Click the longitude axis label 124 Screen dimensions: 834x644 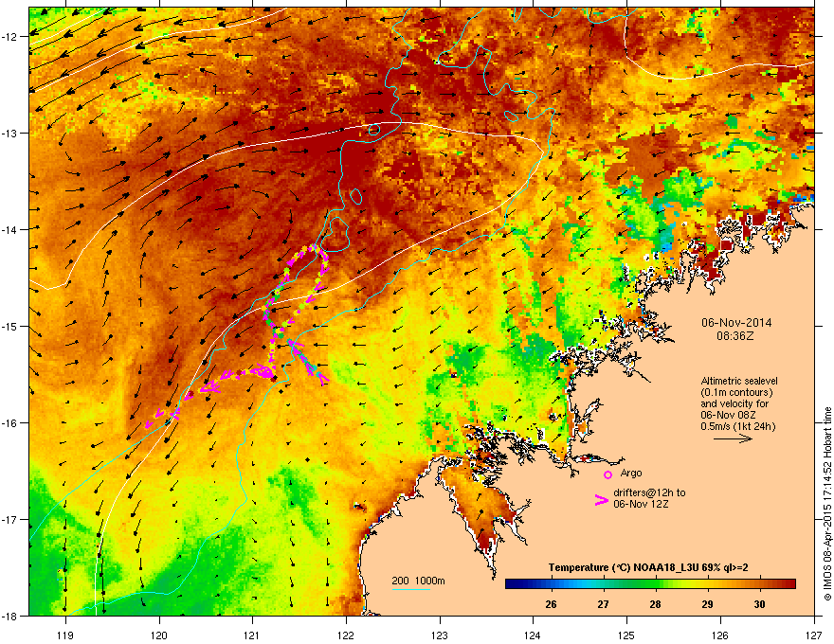coord(533,635)
